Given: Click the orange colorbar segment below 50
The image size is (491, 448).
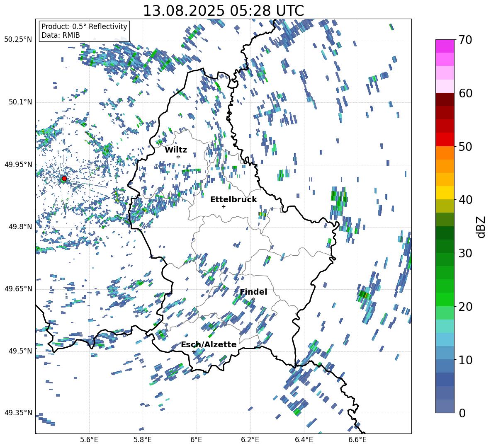Looking at the screenshot, I should tap(445, 153).
